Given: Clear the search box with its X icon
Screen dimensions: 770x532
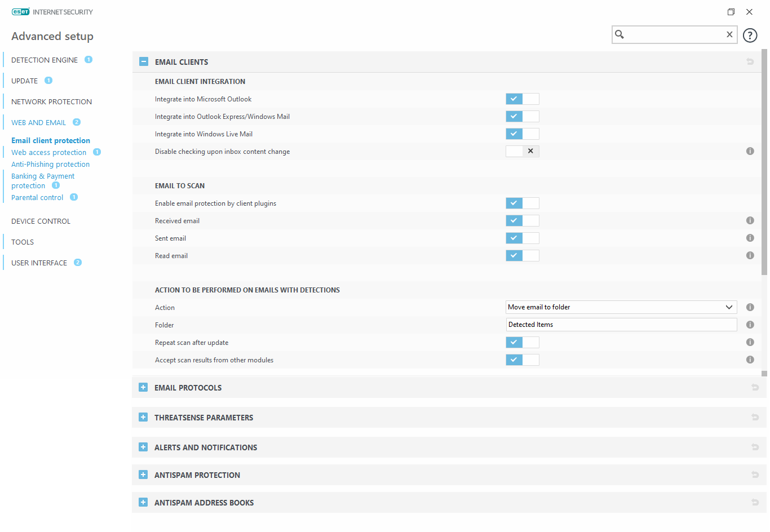Looking at the screenshot, I should [729, 34].
